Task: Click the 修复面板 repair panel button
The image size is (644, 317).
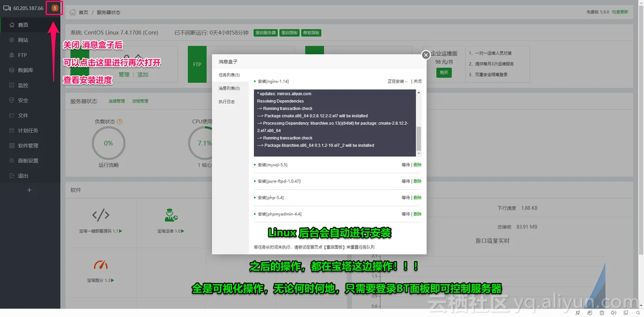Action: click(311, 33)
